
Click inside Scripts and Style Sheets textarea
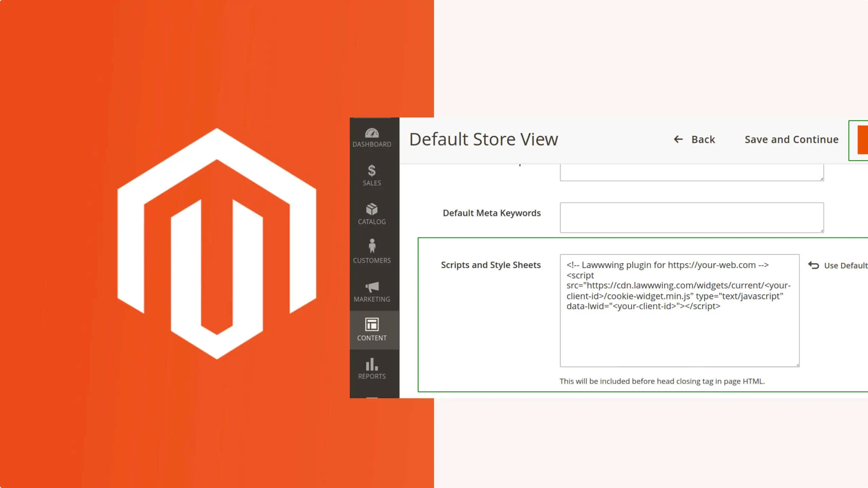(x=679, y=310)
